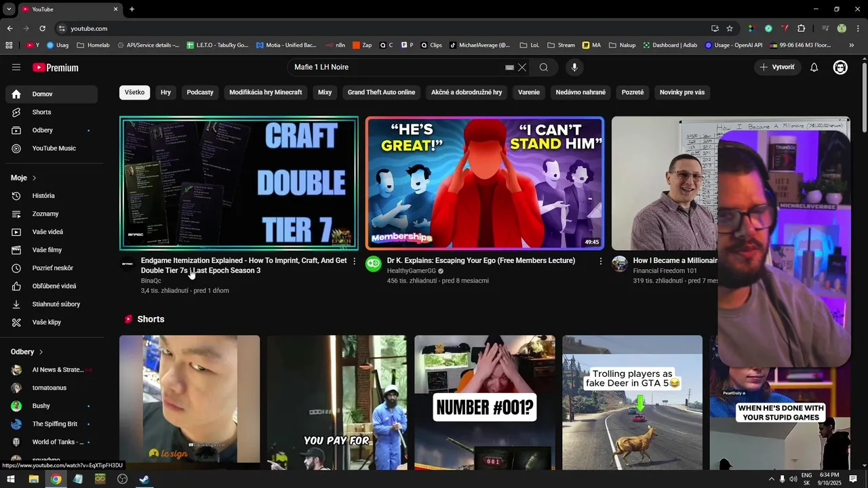Viewport: 868px width, 488px height.
Task: Open The Spiffing Brit channel
Action: [52, 424]
